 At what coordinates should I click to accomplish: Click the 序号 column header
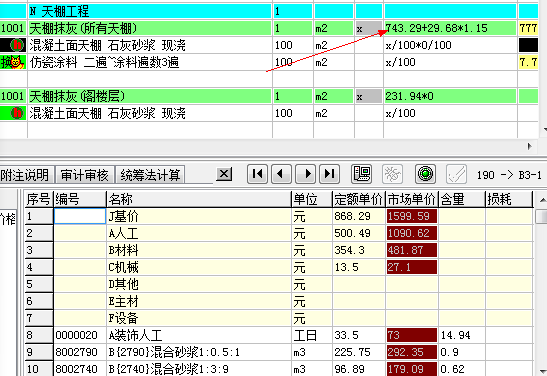click(x=39, y=199)
